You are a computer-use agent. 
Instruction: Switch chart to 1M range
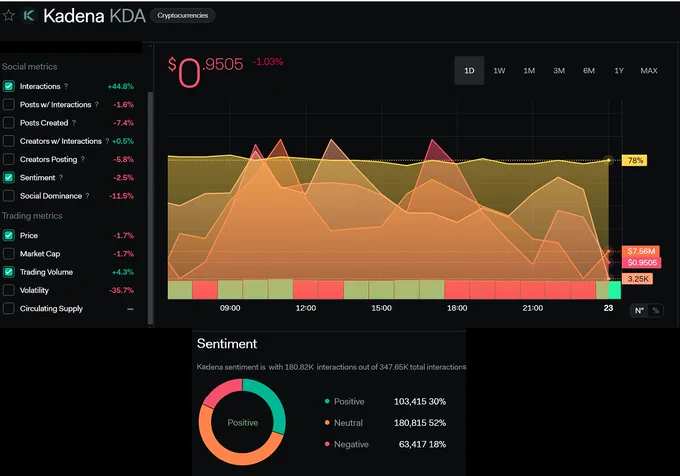click(x=529, y=71)
